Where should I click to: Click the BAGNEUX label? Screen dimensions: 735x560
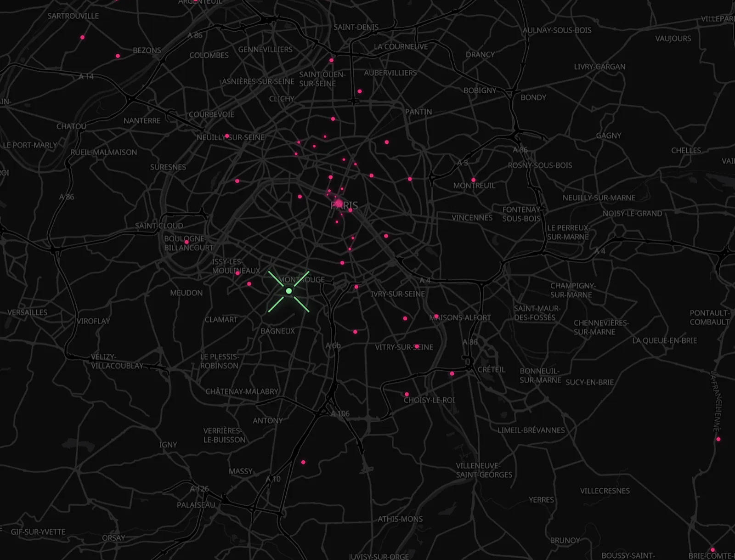(277, 331)
